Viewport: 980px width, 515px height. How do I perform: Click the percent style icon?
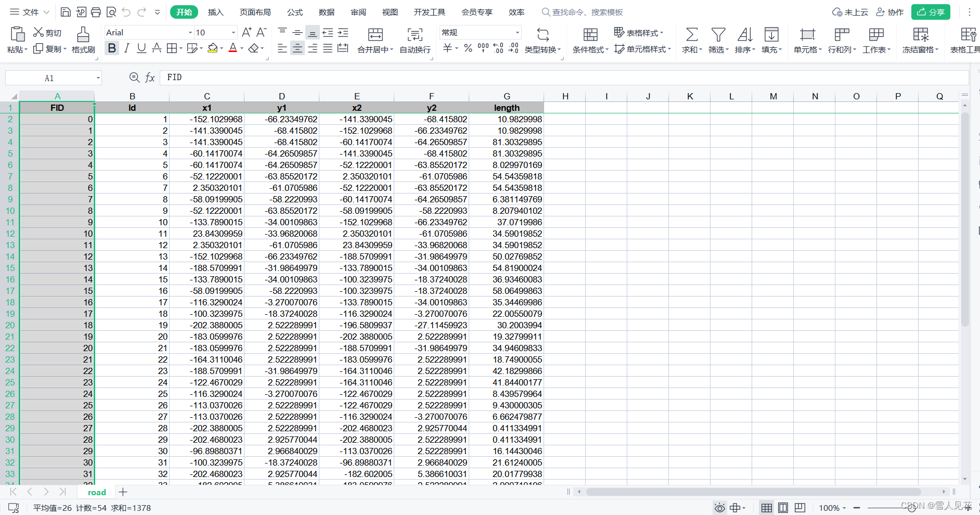[x=468, y=48]
